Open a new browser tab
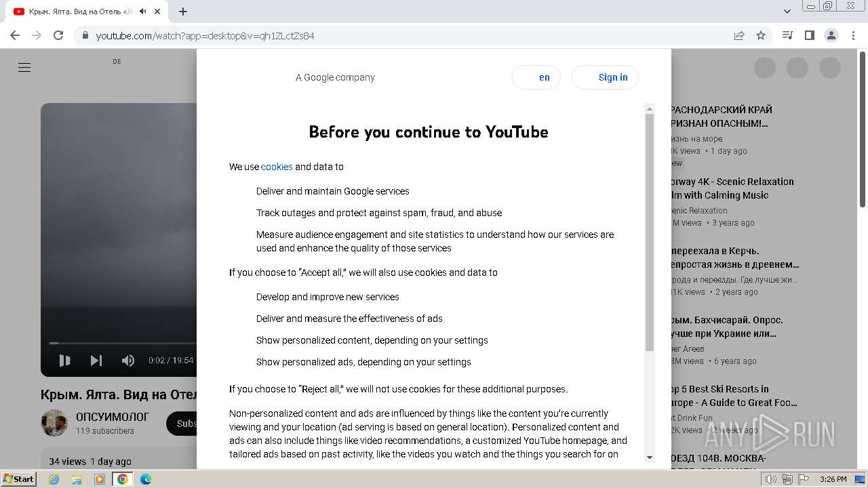Viewport: 868px width, 488px height. coord(183,12)
